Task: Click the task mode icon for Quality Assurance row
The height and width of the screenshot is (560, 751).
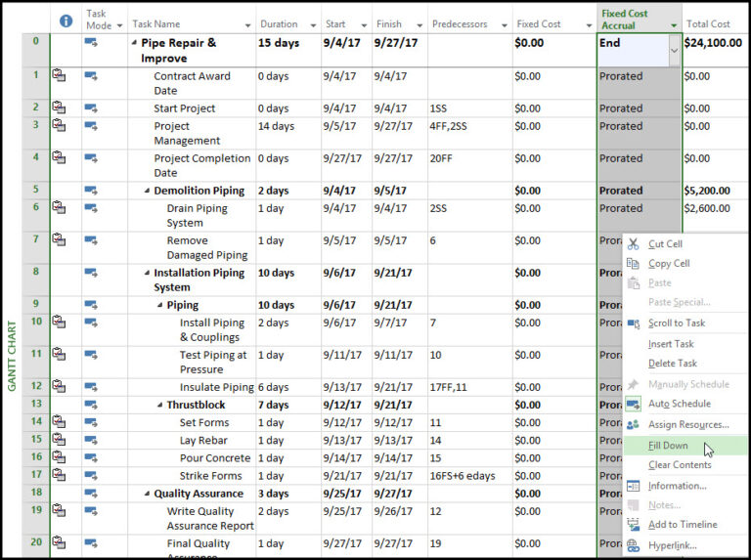Action: [91, 493]
